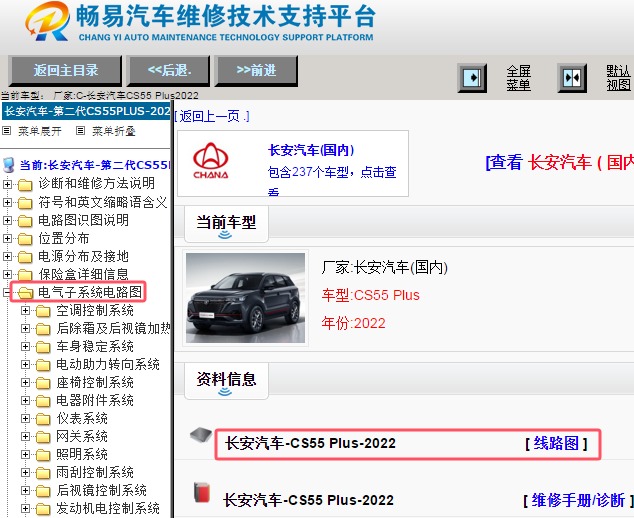The width and height of the screenshot is (634, 518).
Task: Click the 全屏菜单 arrow icon
Action: click(472, 78)
